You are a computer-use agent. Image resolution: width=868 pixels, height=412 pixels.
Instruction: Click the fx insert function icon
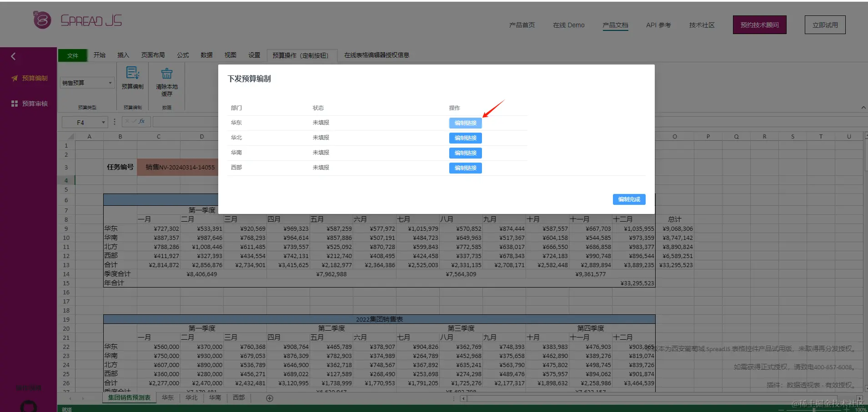(142, 121)
